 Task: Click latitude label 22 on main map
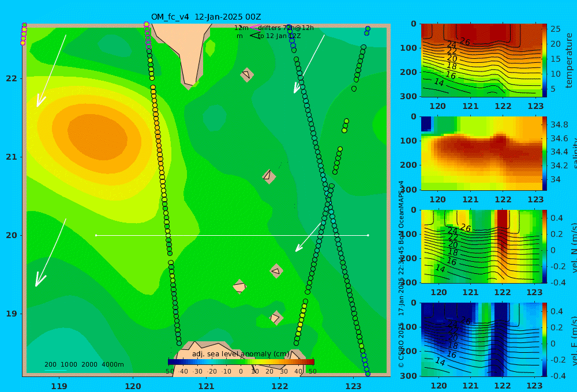coord(12,78)
